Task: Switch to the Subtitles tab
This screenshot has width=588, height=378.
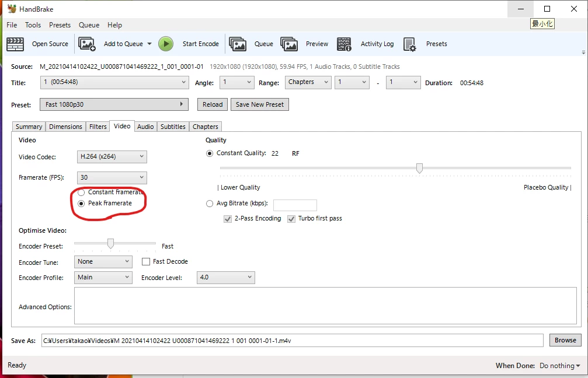Action: [173, 127]
